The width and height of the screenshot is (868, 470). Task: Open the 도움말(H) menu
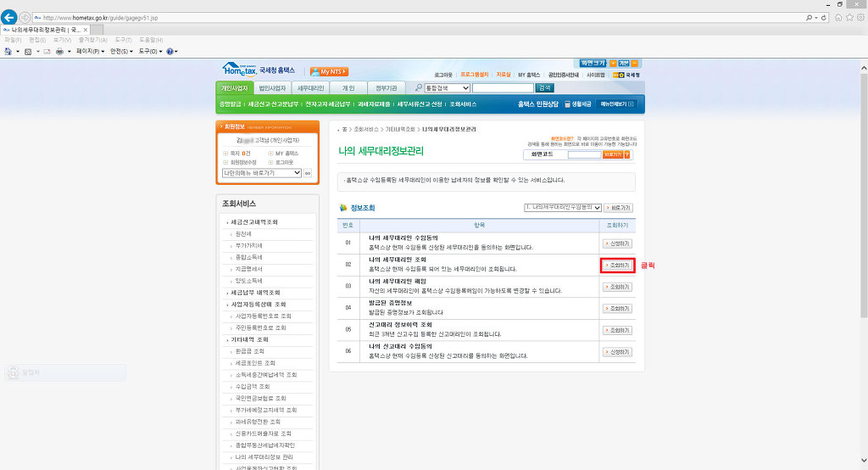[x=151, y=41]
